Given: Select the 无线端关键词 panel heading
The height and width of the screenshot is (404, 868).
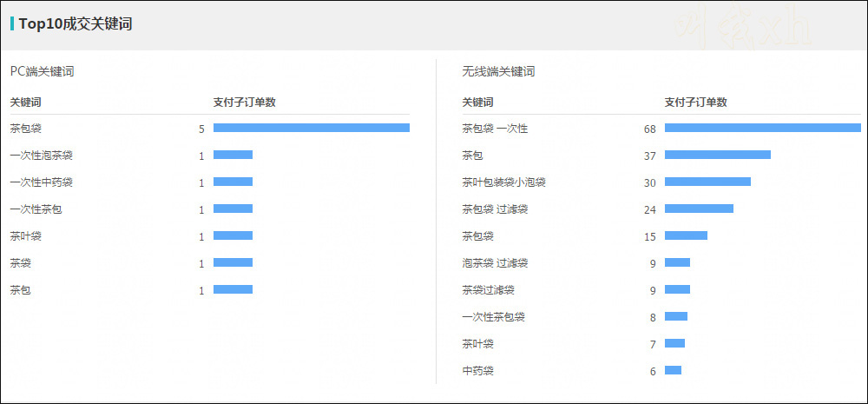Looking at the screenshot, I should 498,71.
